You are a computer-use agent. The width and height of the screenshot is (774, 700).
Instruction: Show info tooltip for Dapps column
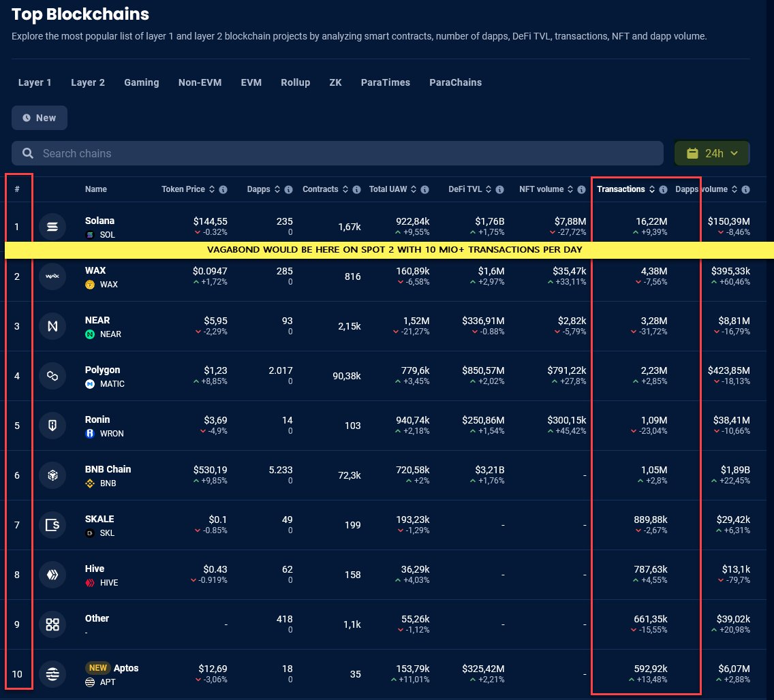pos(289,189)
